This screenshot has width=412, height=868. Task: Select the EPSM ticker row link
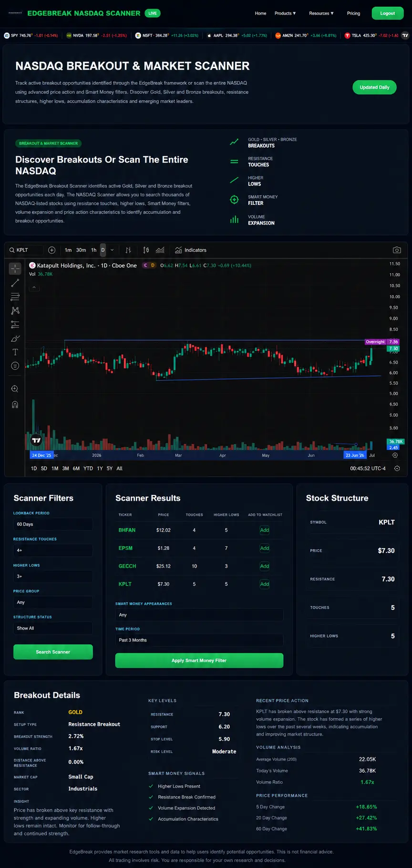click(x=125, y=548)
